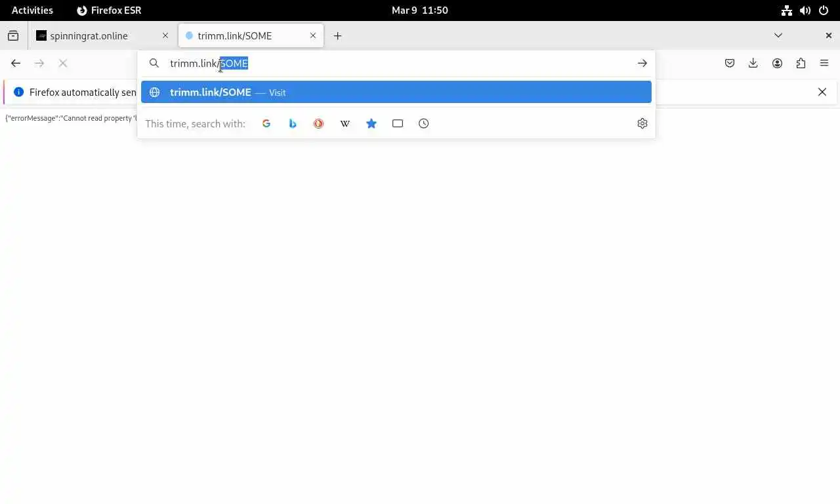
Task: Search only in Bookmarks
Action: (x=371, y=123)
